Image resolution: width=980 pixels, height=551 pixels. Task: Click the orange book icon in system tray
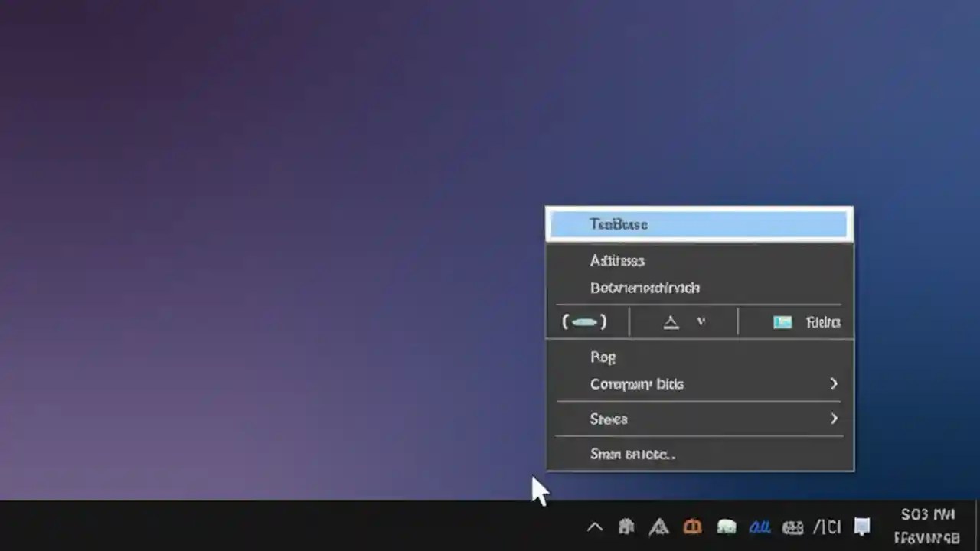[691, 527]
